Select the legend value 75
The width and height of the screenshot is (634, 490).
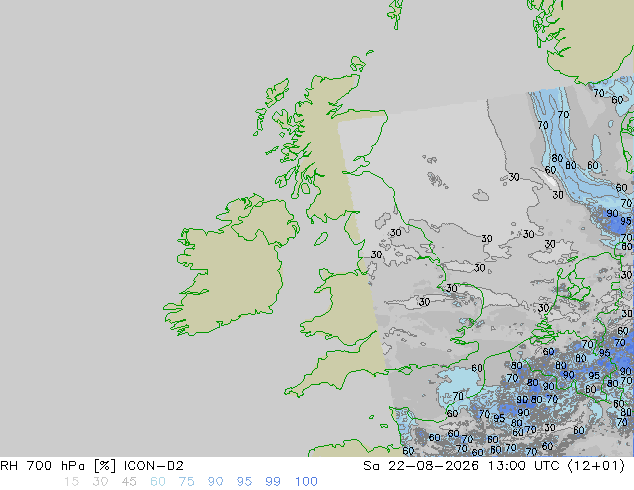point(186,482)
